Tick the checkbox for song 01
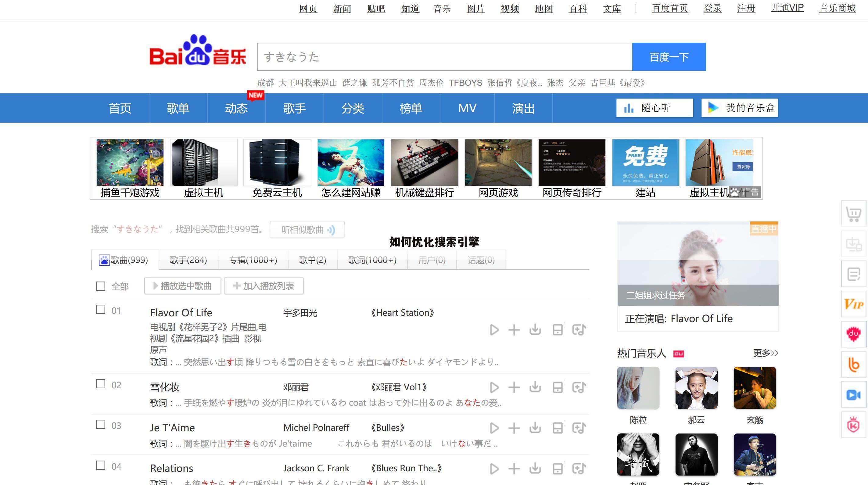This screenshot has height=485, width=868. 101,309
